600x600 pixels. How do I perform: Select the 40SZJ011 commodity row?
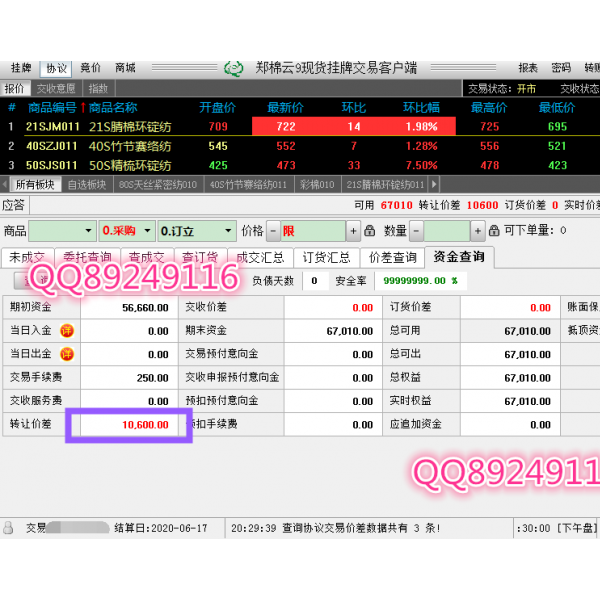pos(300,146)
